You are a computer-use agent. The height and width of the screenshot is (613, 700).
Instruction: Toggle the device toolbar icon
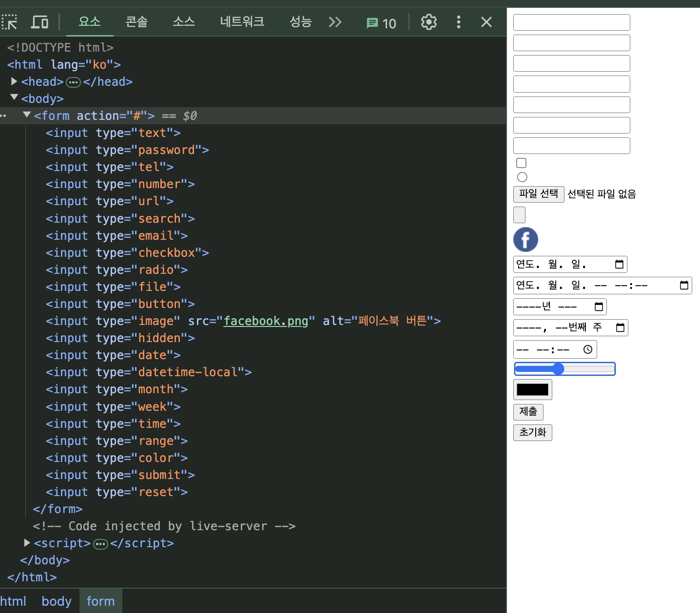[40, 22]
